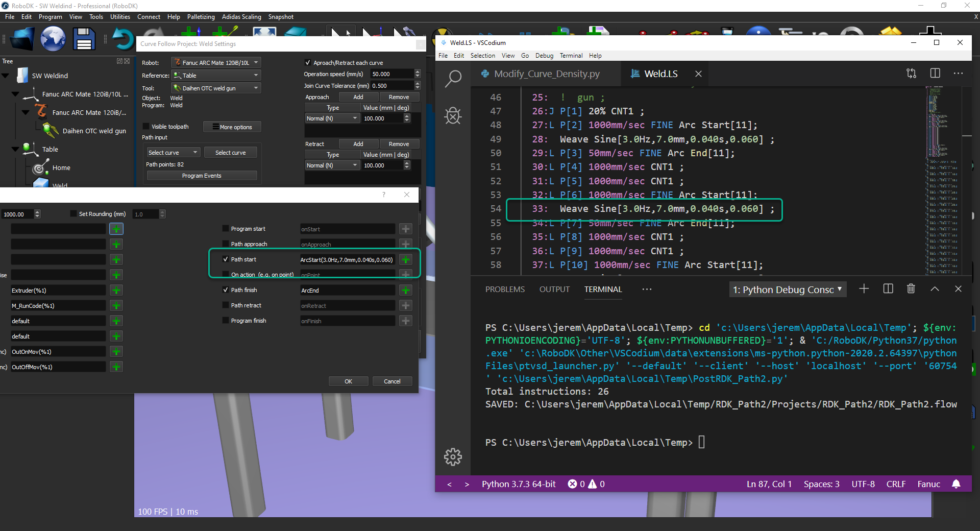The height and width of the screenshot is (531, 980).
Task: Switch to the Modify_Curve_Density.py tab
Action: coord(546,74)
